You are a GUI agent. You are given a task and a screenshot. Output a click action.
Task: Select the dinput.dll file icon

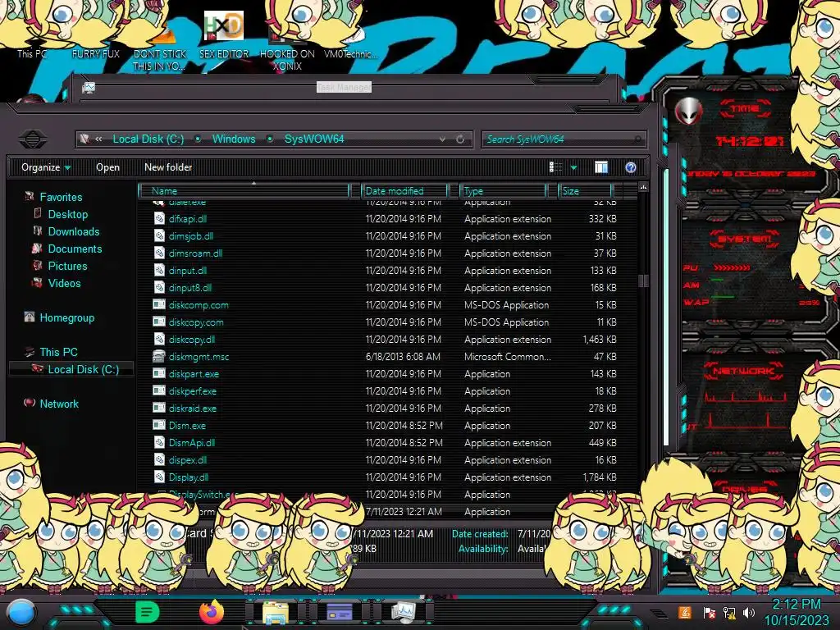159,271
